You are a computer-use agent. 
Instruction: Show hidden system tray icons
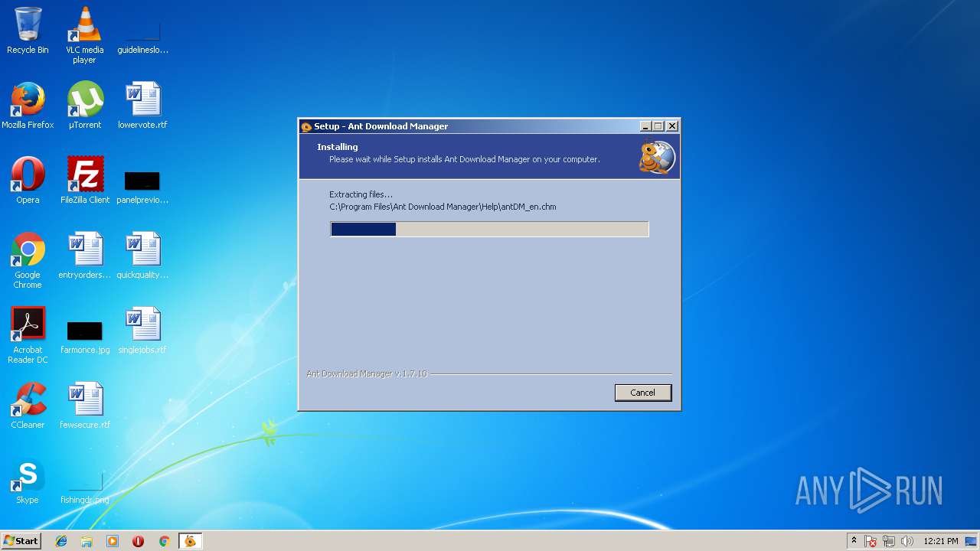pos(854,541)
